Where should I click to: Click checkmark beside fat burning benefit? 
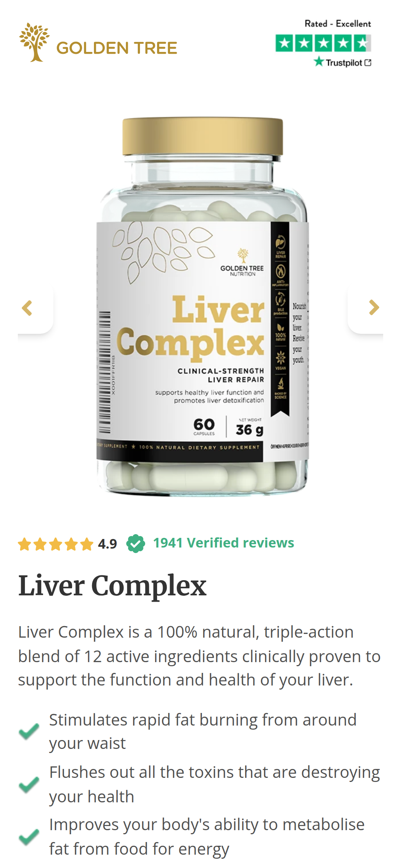(29, 731)
